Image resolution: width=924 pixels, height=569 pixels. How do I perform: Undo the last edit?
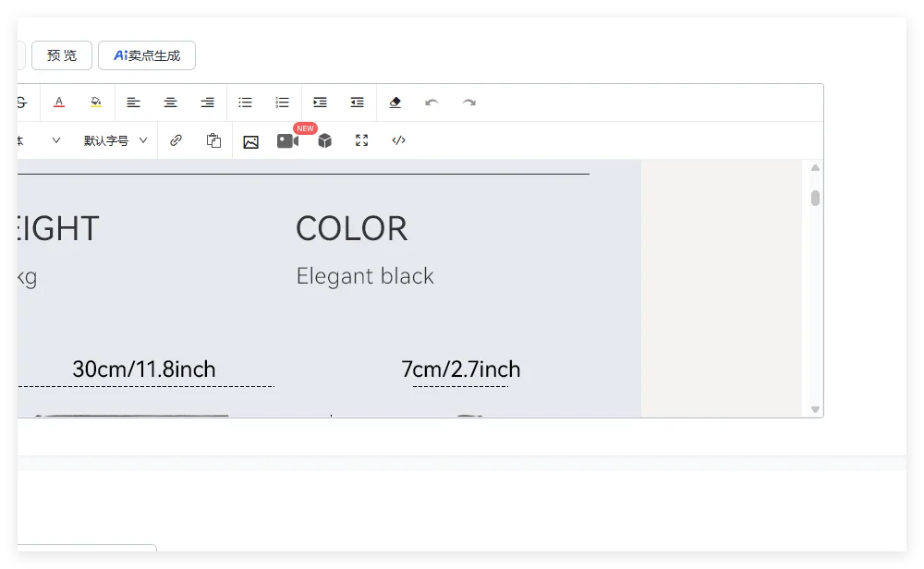point(432,103)
